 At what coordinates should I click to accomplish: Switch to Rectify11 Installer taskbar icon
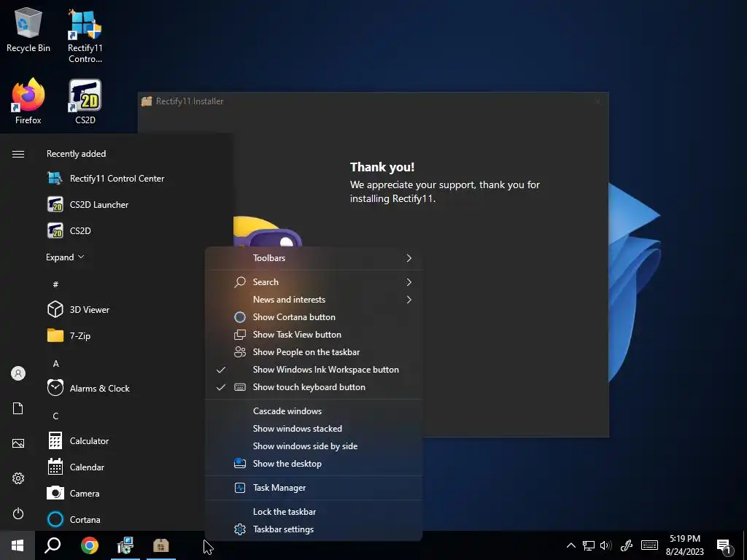coord(161,545)
